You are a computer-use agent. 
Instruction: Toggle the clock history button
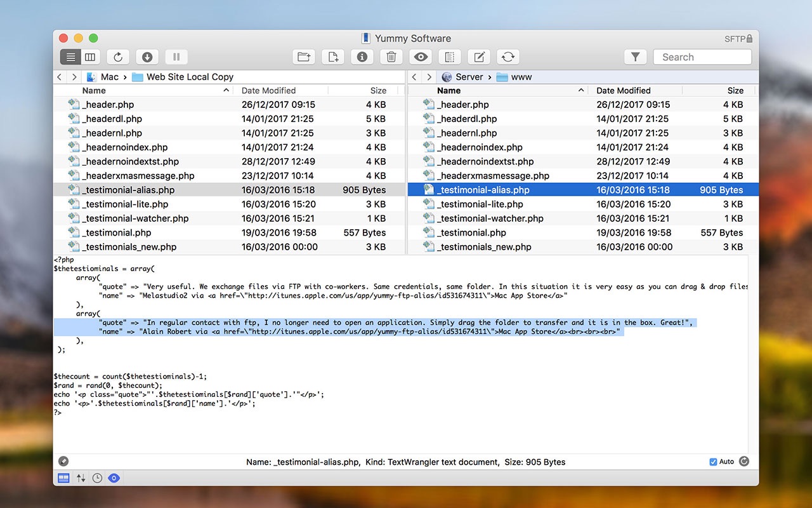(97, 478)
